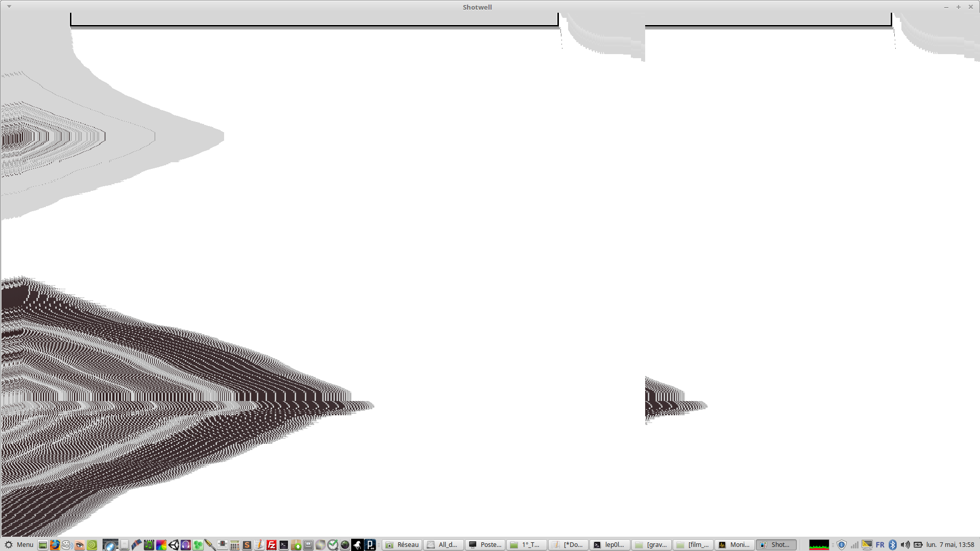
Task: Launch Unity editor from panel launcher
Action: (174, 545)
